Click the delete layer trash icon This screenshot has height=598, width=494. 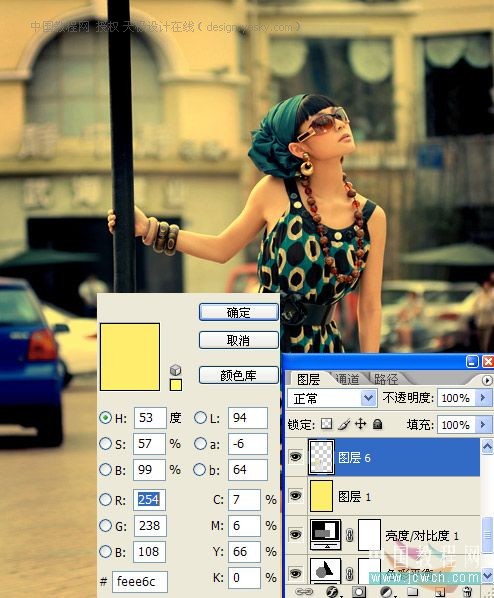pyautogui.click(x=467, y=592)
